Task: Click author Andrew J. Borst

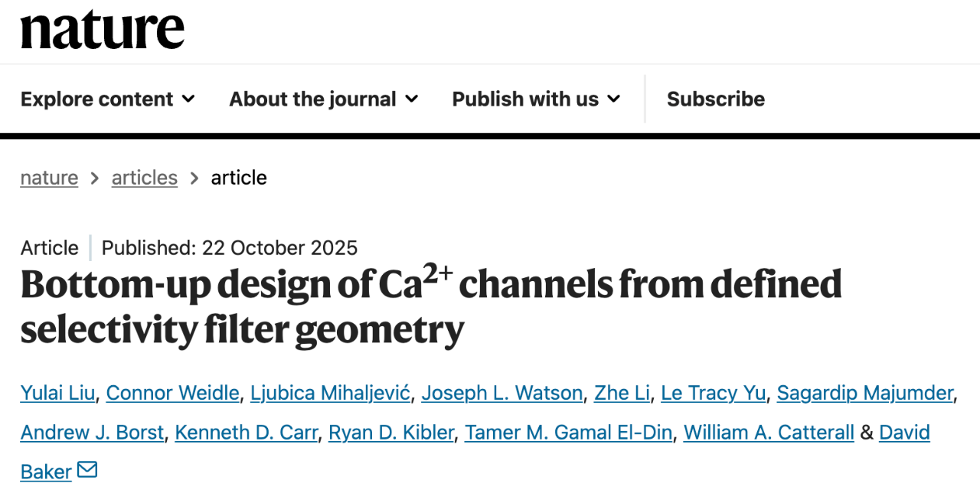Action: (x=92, y=433)
